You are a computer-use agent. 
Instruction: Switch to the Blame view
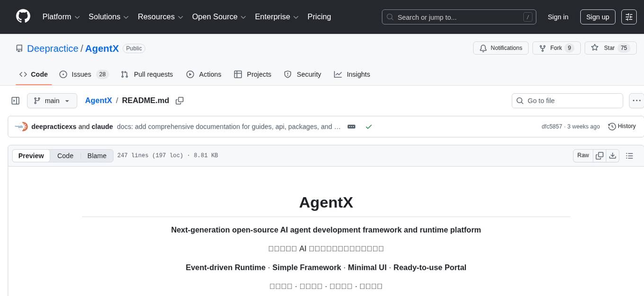[x=97, y=156]
